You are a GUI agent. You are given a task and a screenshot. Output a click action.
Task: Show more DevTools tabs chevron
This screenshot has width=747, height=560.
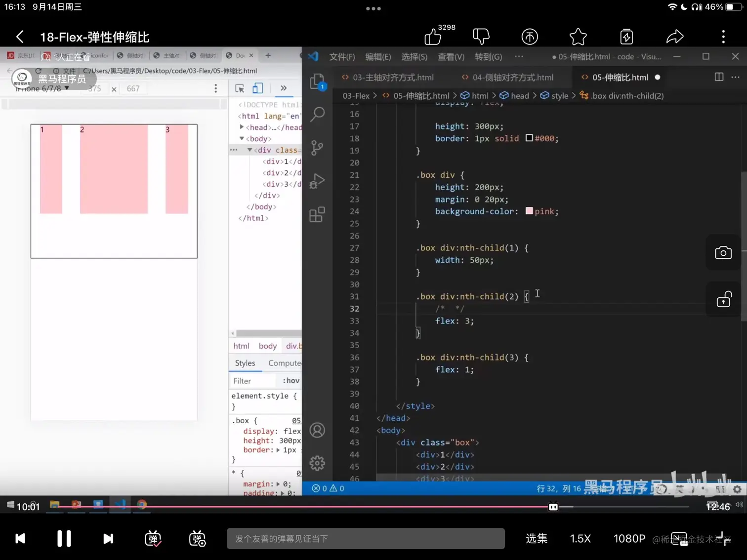(284, 88)
